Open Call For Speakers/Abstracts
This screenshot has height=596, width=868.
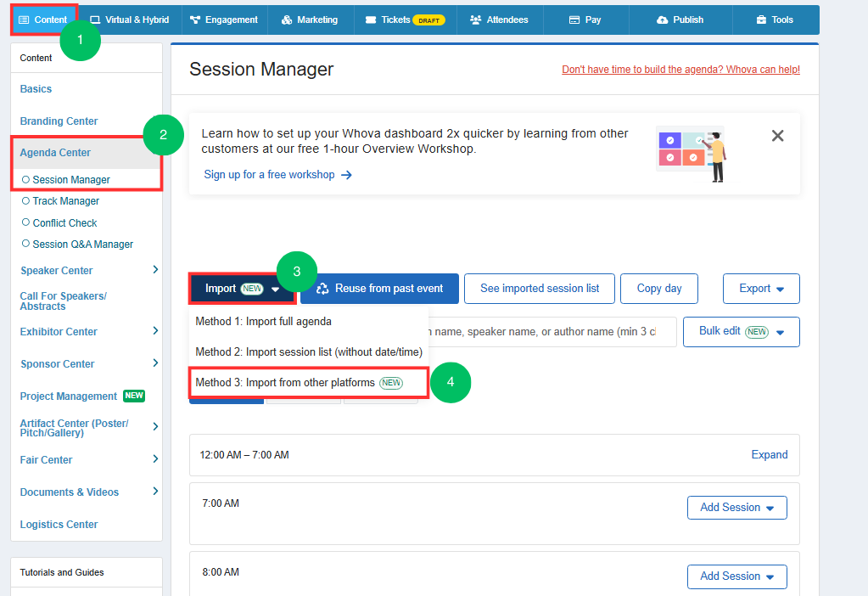point(63,301)
